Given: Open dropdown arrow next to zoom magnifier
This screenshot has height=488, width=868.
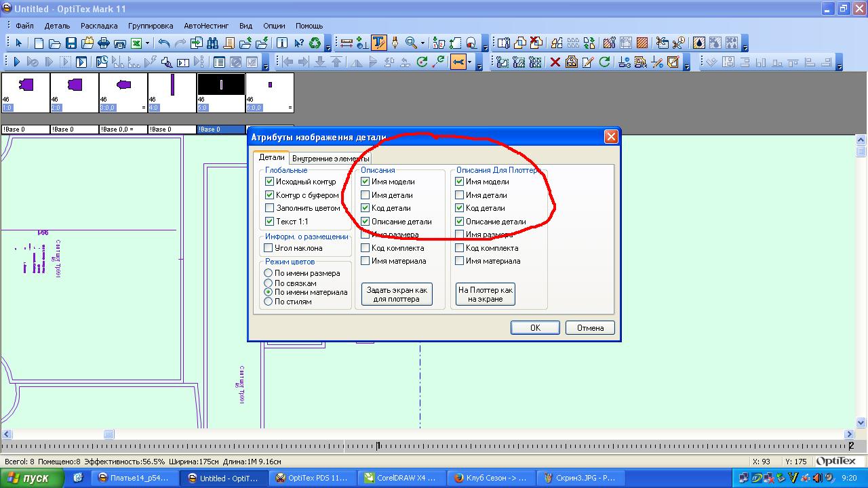Looking at the screenshot, I should point(422,43).
